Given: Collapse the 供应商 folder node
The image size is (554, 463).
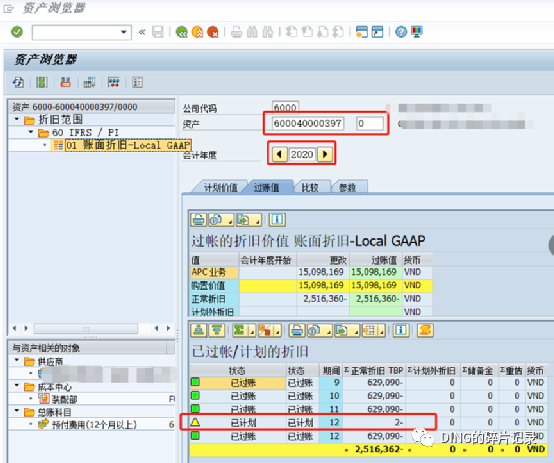Looking at the screenshot, I should 17,360.
